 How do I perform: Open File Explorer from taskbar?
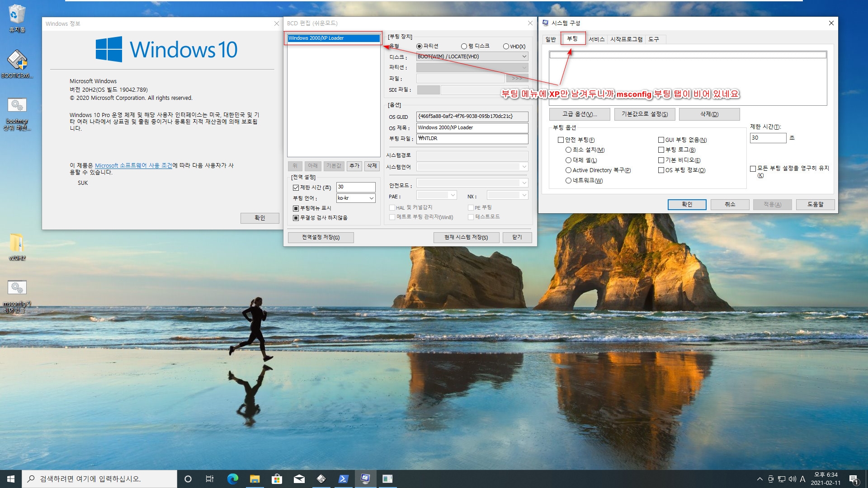pos(255,479)
